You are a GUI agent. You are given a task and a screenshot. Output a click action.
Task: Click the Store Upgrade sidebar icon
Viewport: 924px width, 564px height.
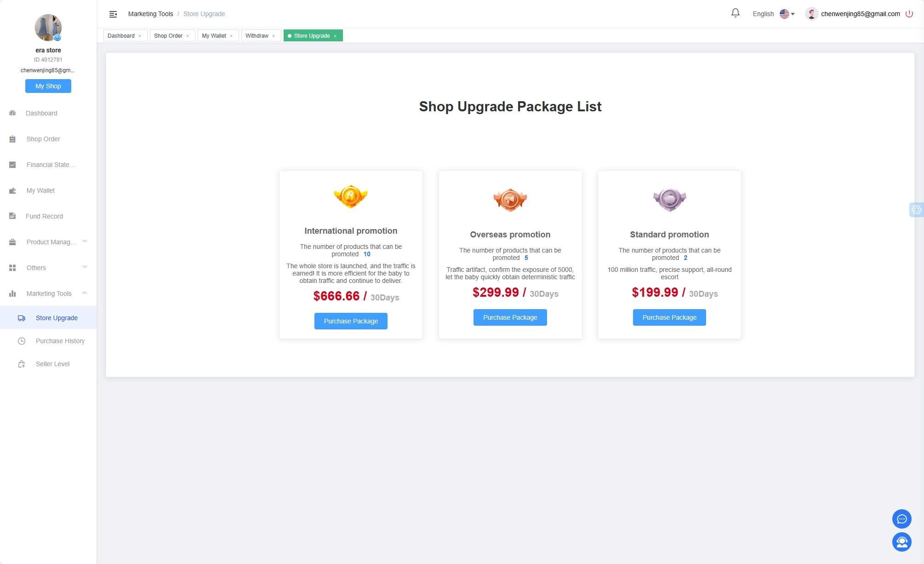point(22,318)
